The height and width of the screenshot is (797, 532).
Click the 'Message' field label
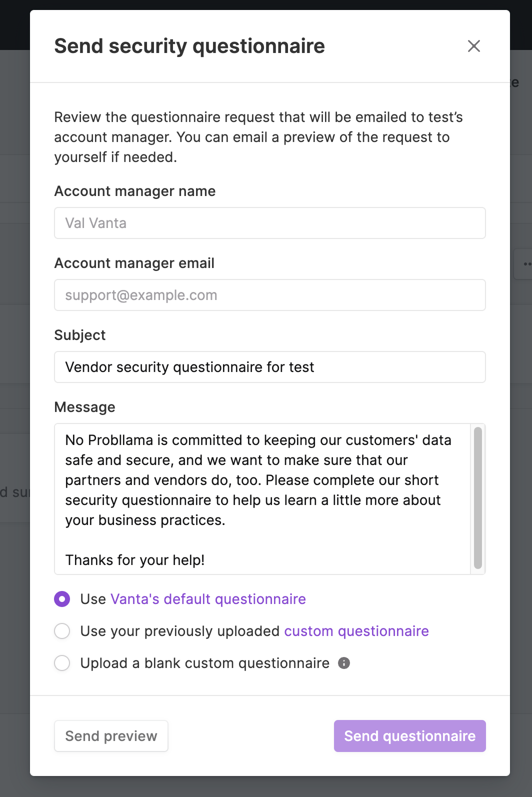tap(84, 407)
